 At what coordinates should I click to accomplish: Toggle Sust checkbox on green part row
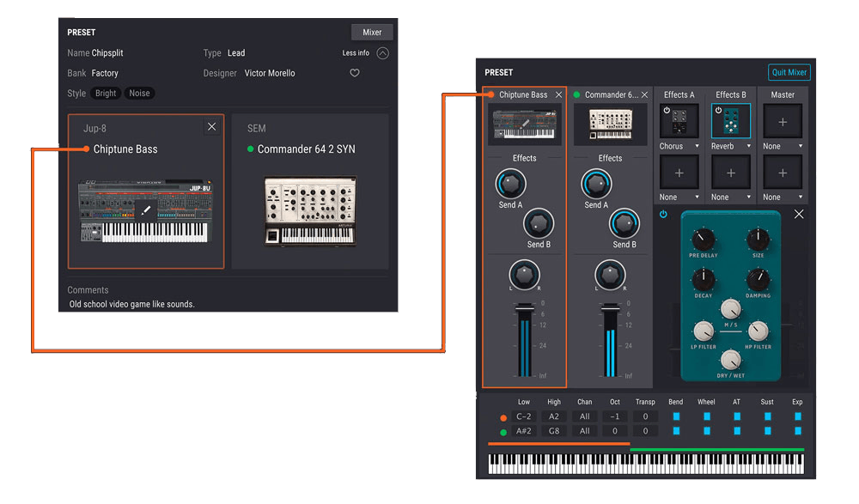tap(767, 431)
